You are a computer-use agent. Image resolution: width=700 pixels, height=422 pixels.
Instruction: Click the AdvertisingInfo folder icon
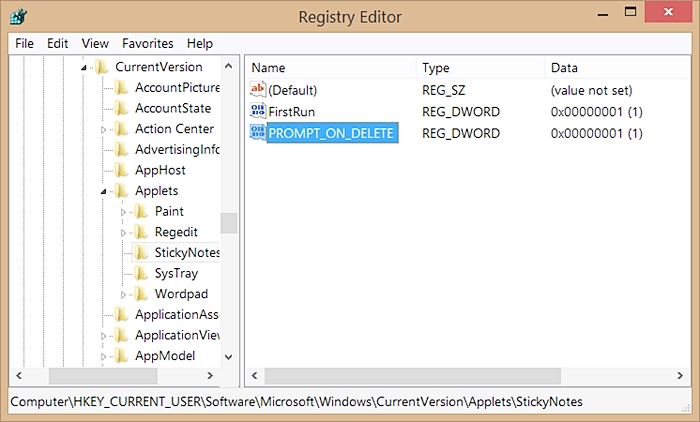pyautogui.click(x=121, y=149)
